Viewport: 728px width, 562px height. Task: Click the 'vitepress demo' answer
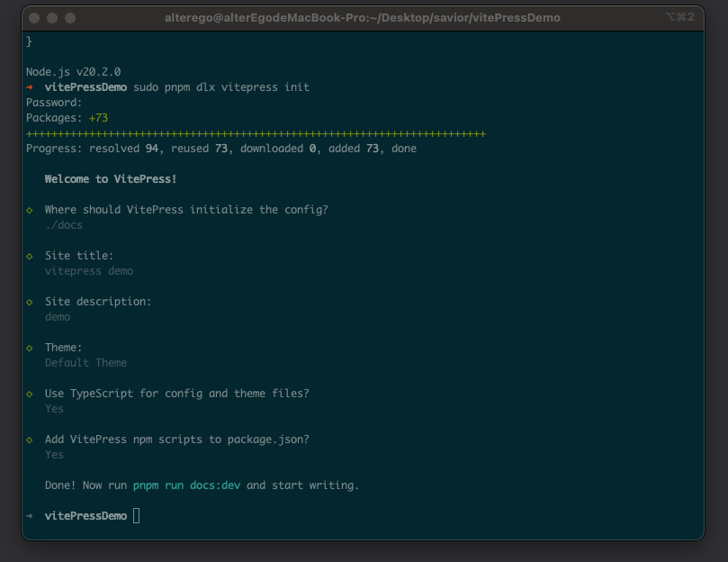[x=89, y=271]
